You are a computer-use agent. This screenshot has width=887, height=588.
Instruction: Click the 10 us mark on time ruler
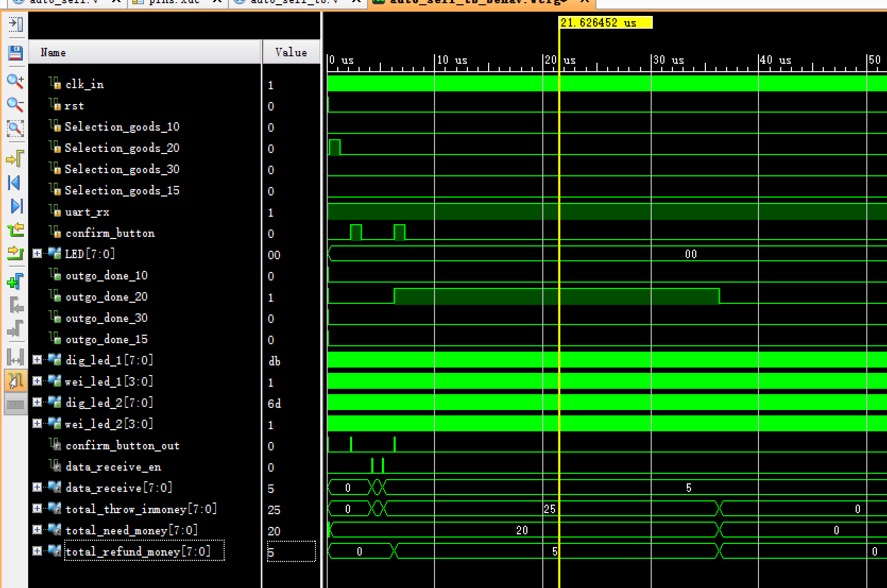click(451, 60)
